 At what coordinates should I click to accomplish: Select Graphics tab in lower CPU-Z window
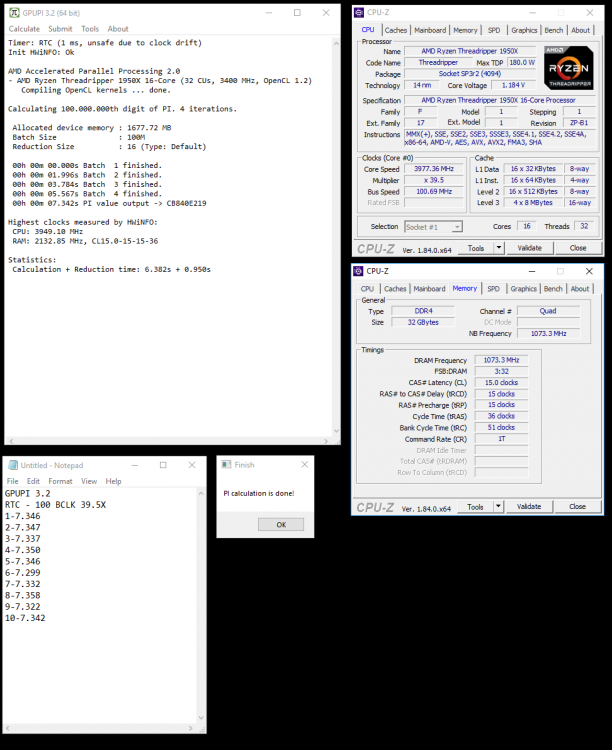point(523,289)
